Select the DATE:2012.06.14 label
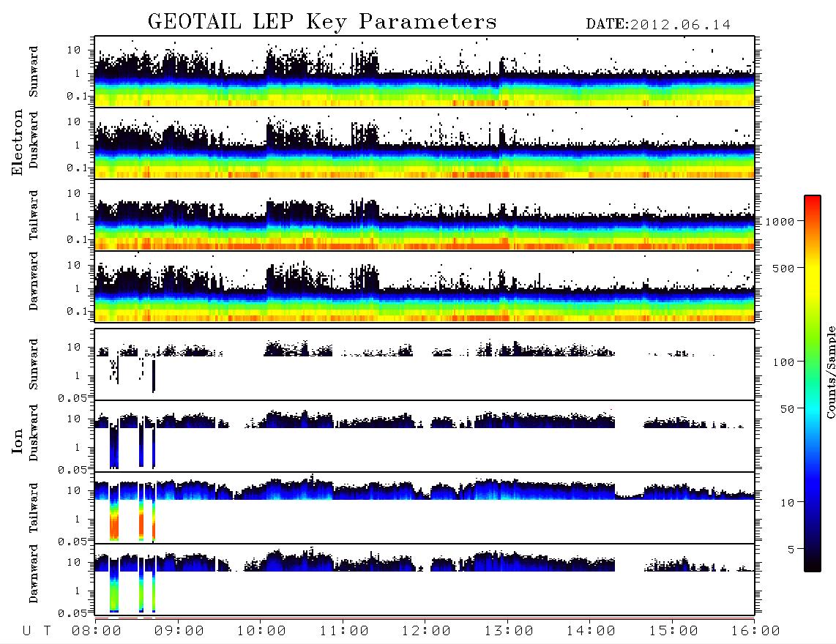This screenshot has width=836, height=644. [x=658, y=25]
